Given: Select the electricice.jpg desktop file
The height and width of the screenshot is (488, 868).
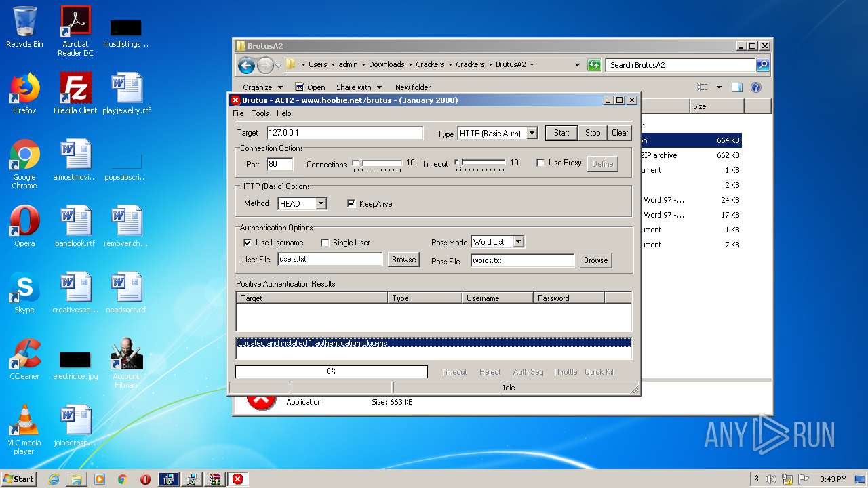Looking at the screenshot, I should pyautogui.click(x=75, y=363).
